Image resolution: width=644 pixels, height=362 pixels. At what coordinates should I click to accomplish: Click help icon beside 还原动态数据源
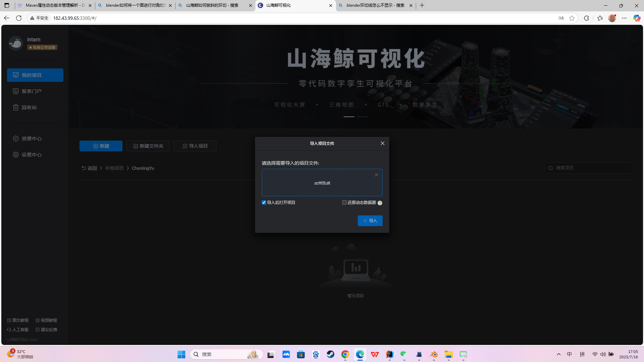click(x=380, y=203)
